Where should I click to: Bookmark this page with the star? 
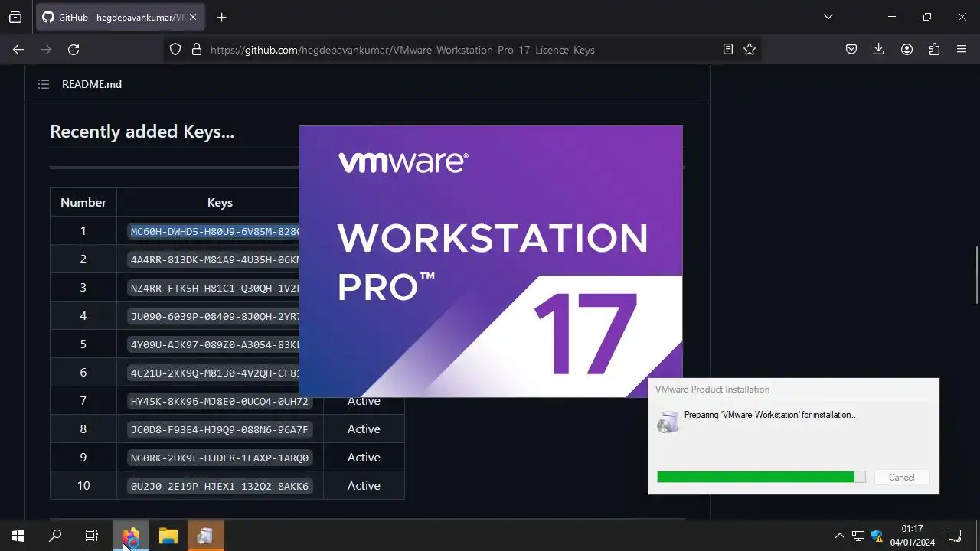(750, 49)
